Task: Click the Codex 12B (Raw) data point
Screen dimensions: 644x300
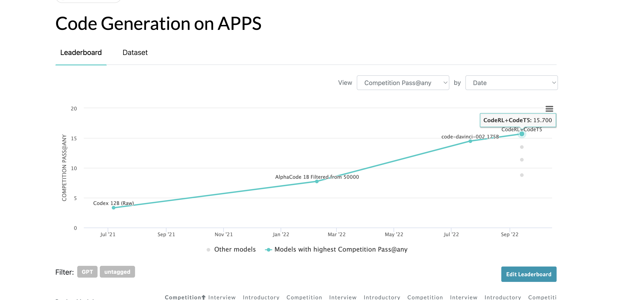Action: point(114,208)
